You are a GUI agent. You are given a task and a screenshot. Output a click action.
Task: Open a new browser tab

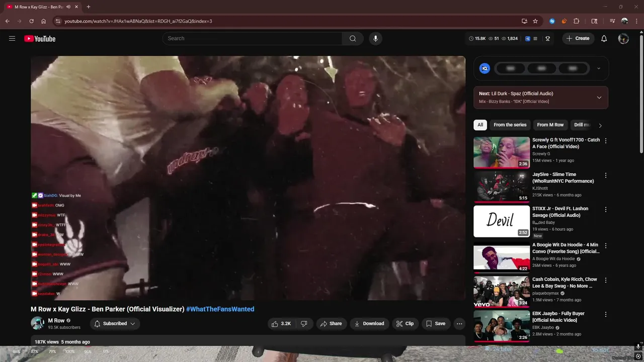[89, 7]
